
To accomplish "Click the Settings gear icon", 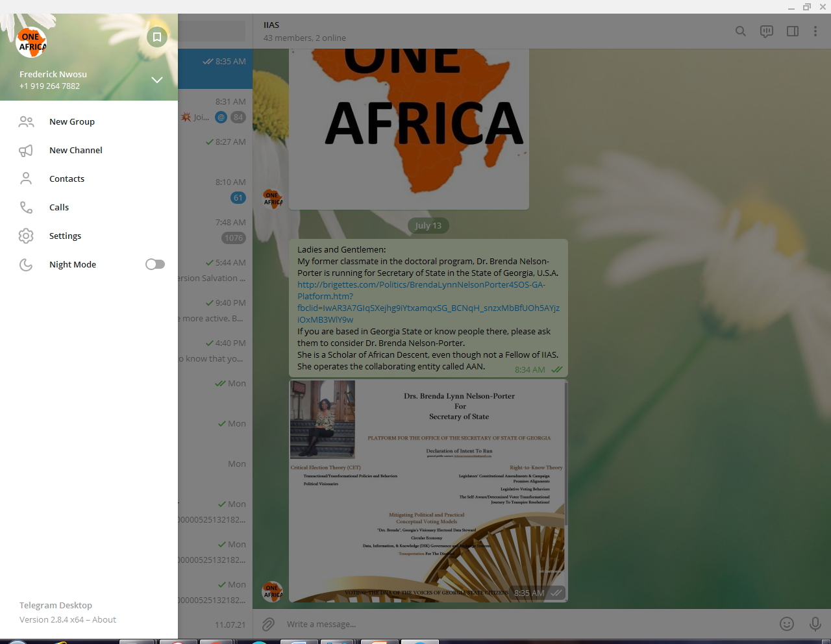I will tap(26, 236).
